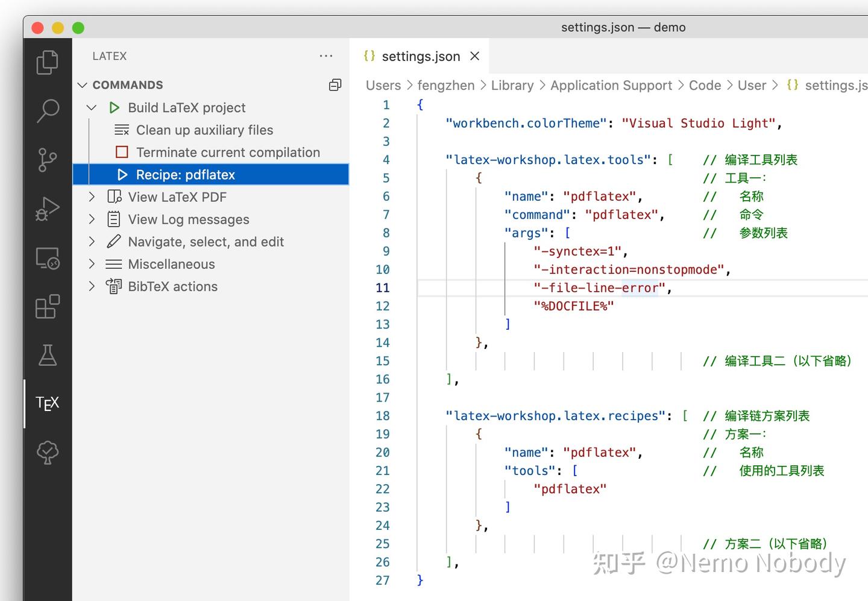Open the Testing view flask icon
This screenshot has width=868, height=601.
pos(47,356)
